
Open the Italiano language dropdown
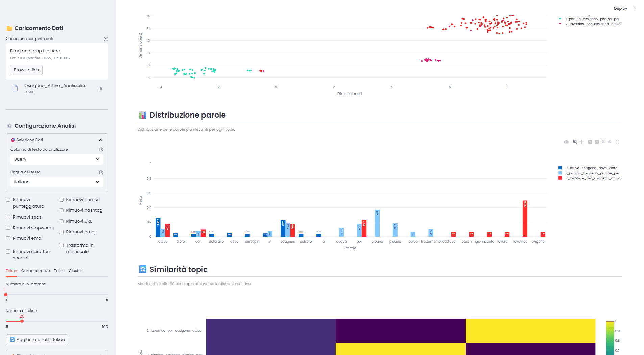(x=57, y=182)
